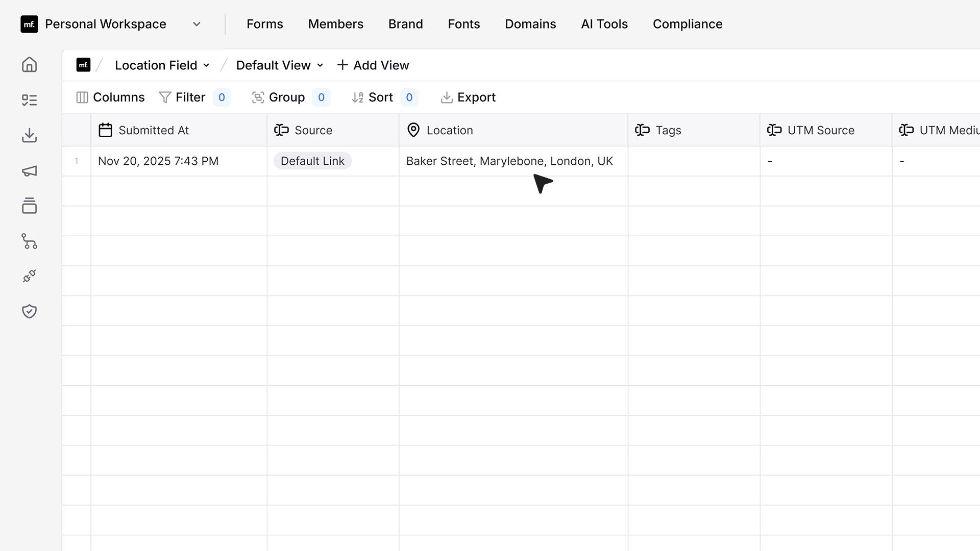This screenshot has height=551, width=980.
Task: Switch to the Members tab
Action: (335, 24)
